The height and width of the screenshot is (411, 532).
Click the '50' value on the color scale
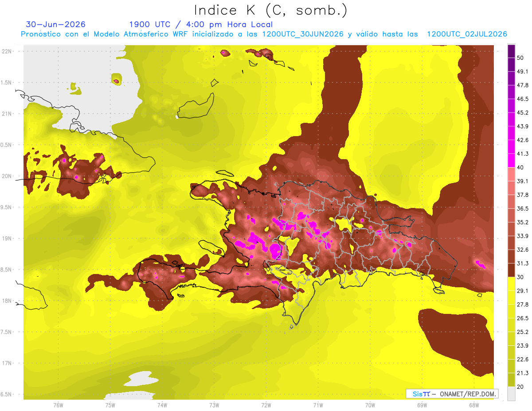coord(520,58)
